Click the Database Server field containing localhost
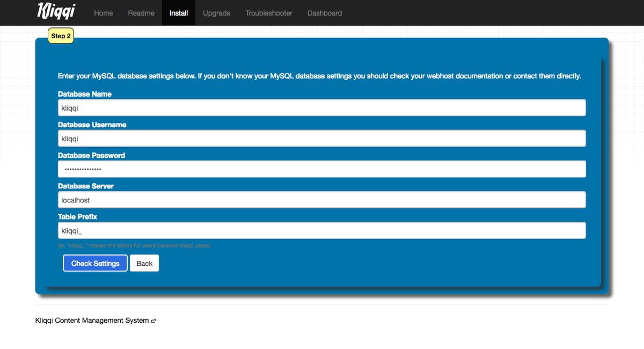Viewport: 644px width, 349px height. [321, 200]
